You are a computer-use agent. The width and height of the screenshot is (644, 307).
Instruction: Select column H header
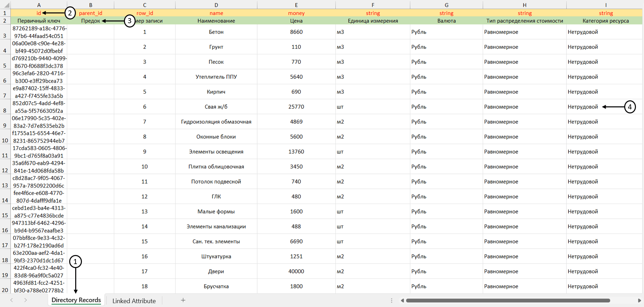[x=524, y=5]
